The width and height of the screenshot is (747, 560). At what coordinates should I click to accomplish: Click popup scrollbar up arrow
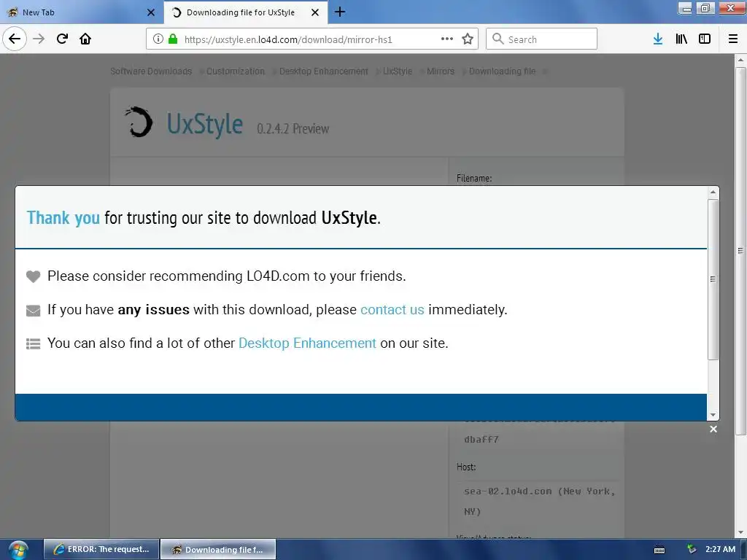(713, 192)
